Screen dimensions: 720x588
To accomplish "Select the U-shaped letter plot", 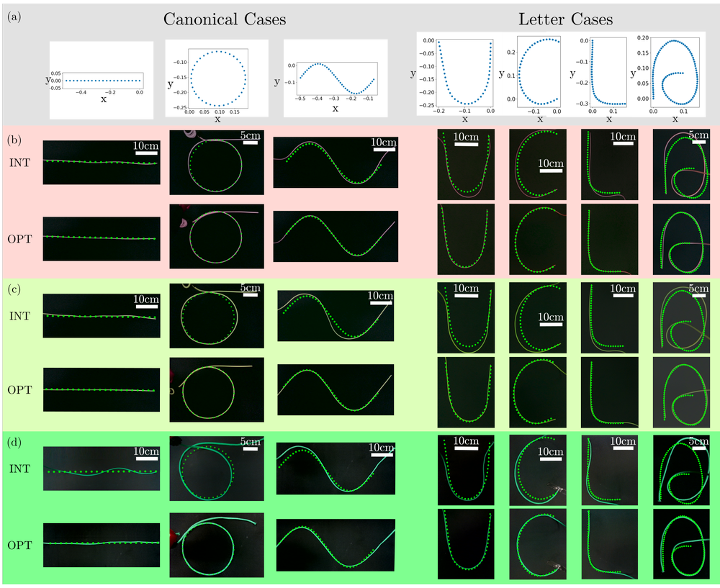I will (x=466, y=76).
